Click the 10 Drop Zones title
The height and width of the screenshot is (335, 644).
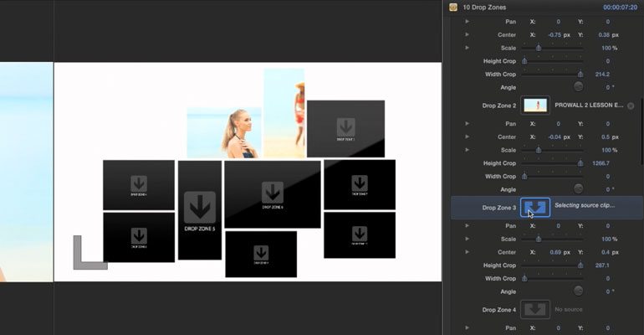point(484,8)
